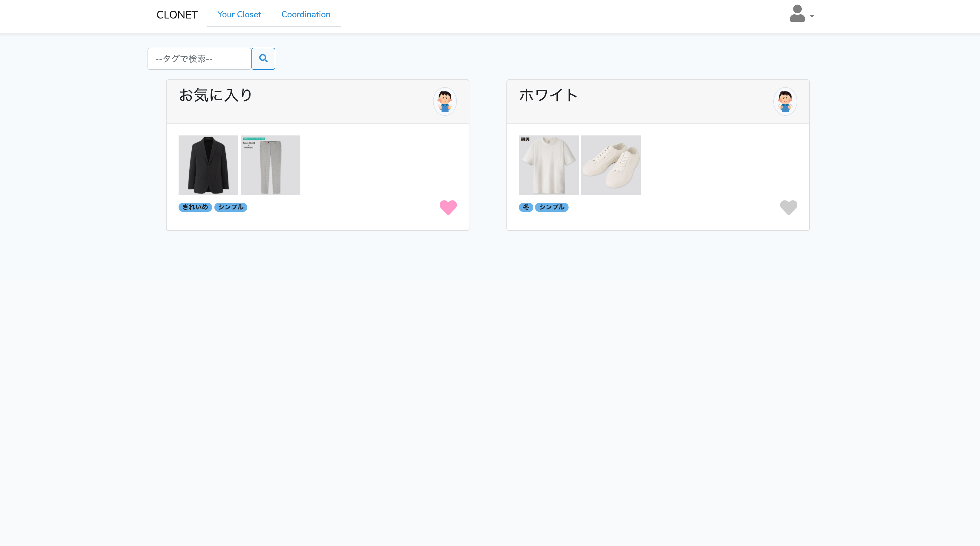This screenshot has width=980, height=546.
Task: Open the お気に入り coordination title
Action: pyautogui.click(x=215, y=95)
